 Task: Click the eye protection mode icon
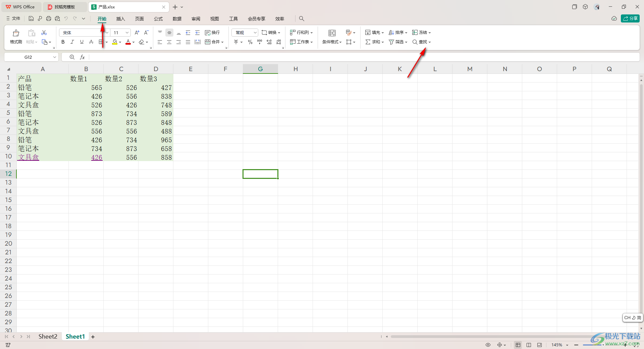pos(488,345)
